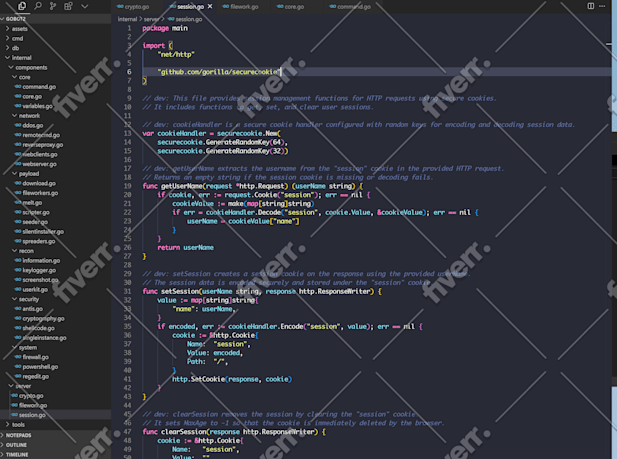The width and height of the screenshot is (617, 459).
Task: Switch to the filework.go tab
Action: (x=240, y=7)
